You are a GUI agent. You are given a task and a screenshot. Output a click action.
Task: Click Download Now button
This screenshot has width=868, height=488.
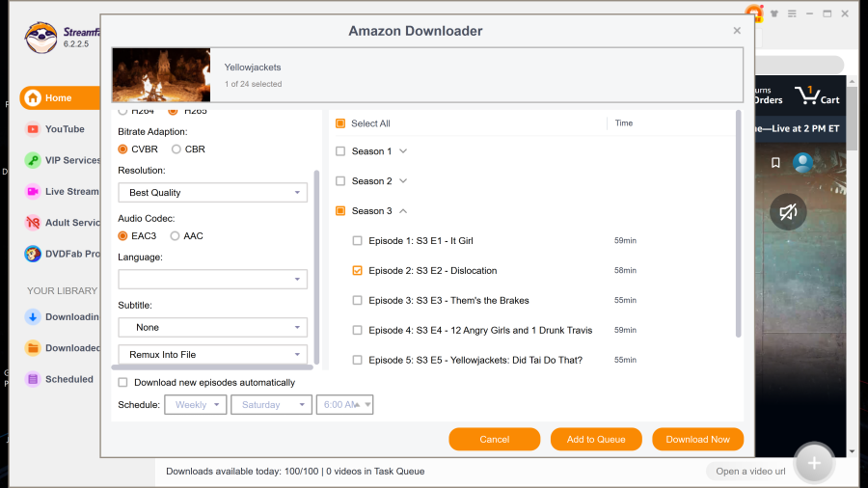pyautogui.click(x=697, y=440)
